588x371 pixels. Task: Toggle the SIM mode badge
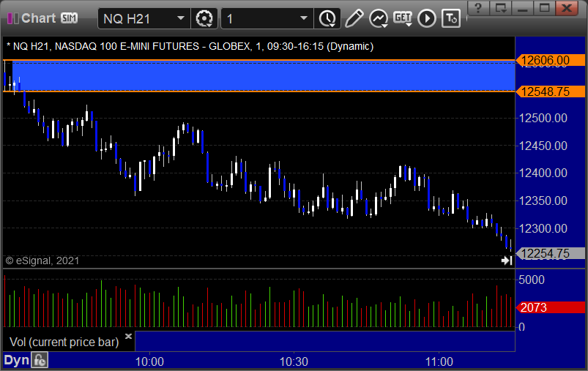point(70,18)
